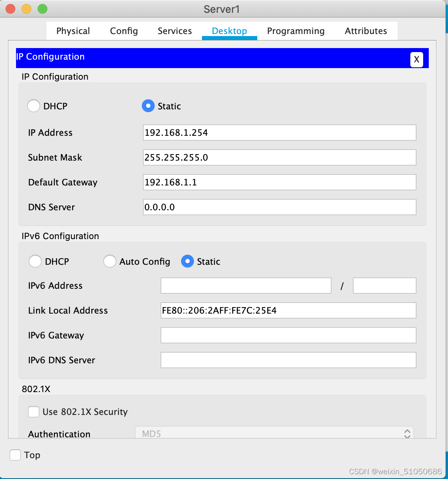Enable Use 802.1X Security
This screenshot has height=479, width=448.
pos(34,412)
